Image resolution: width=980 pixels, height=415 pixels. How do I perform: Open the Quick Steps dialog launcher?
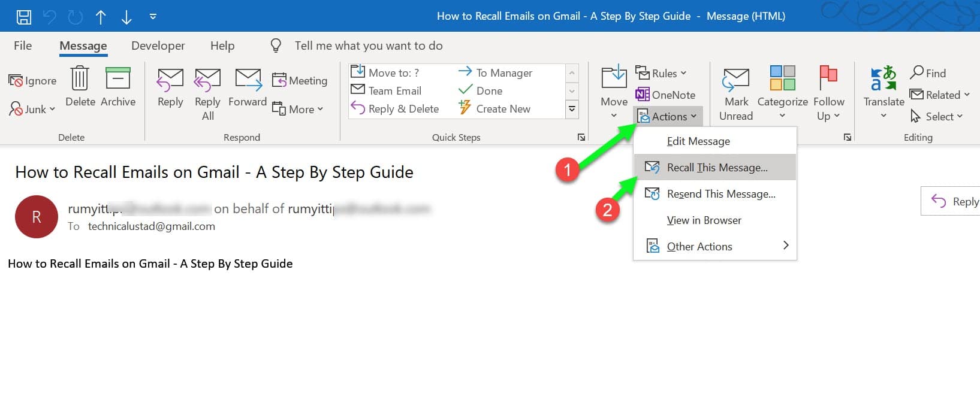[x=581, y=137]
